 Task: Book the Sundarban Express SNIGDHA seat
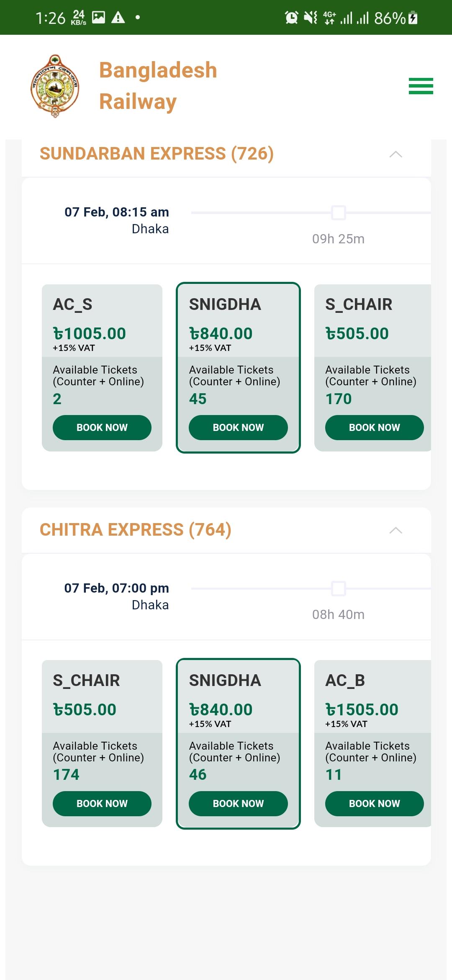pyautogui.click(x=238, y=428)
